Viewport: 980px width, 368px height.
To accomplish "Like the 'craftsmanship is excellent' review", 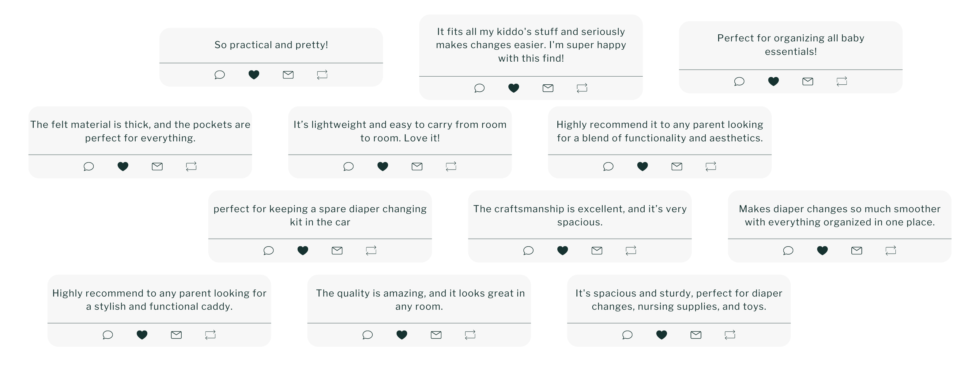I will click(x=562, y=251).
